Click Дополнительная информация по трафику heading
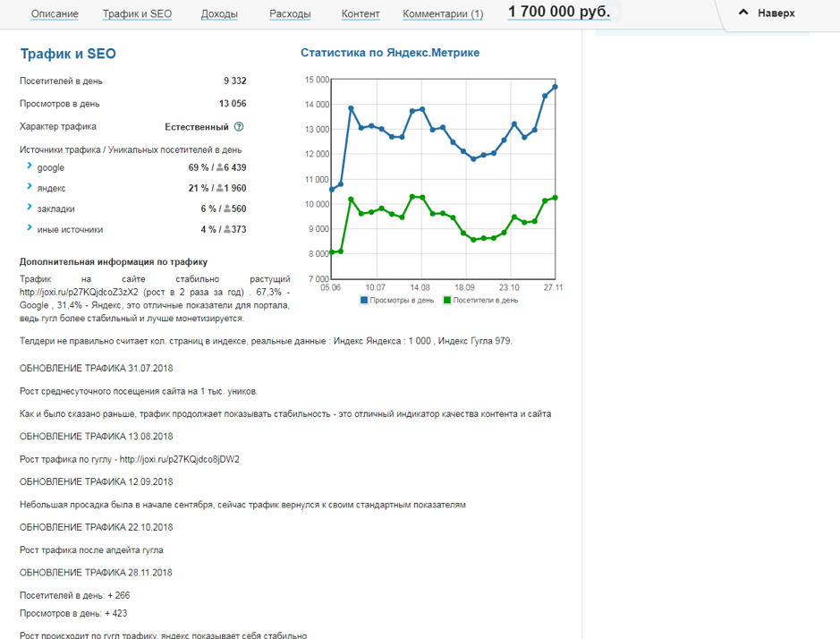 tap(114, 262)
